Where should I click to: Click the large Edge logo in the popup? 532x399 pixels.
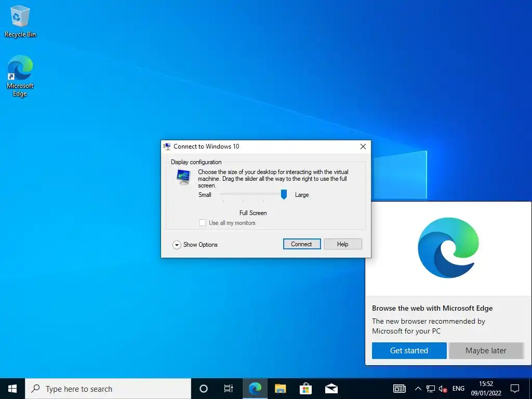point(448,248)
